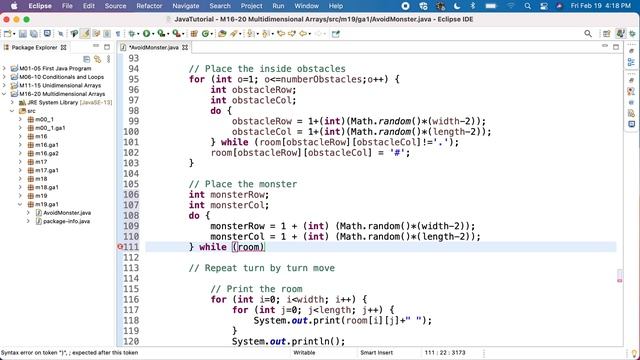Expand the M11-15 Unidimensional Arrays project
This screenshot has height=360, width=640.
(x=4, y=85)
